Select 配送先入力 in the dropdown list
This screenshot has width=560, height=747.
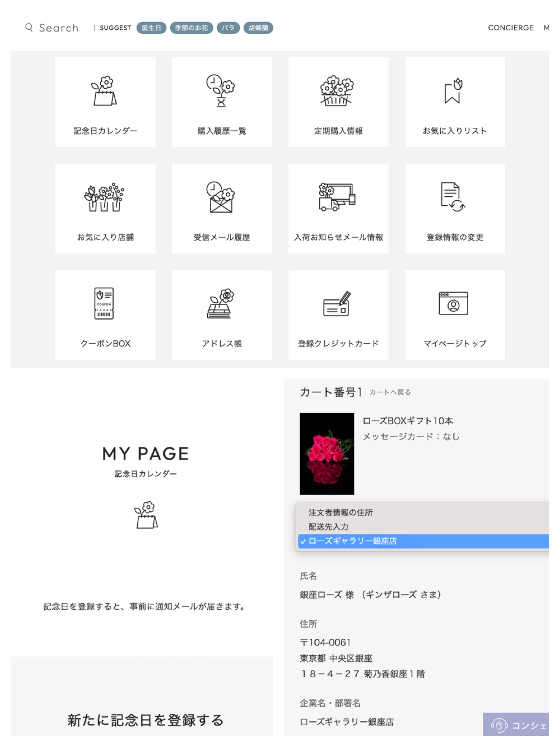tap(329, 527)
